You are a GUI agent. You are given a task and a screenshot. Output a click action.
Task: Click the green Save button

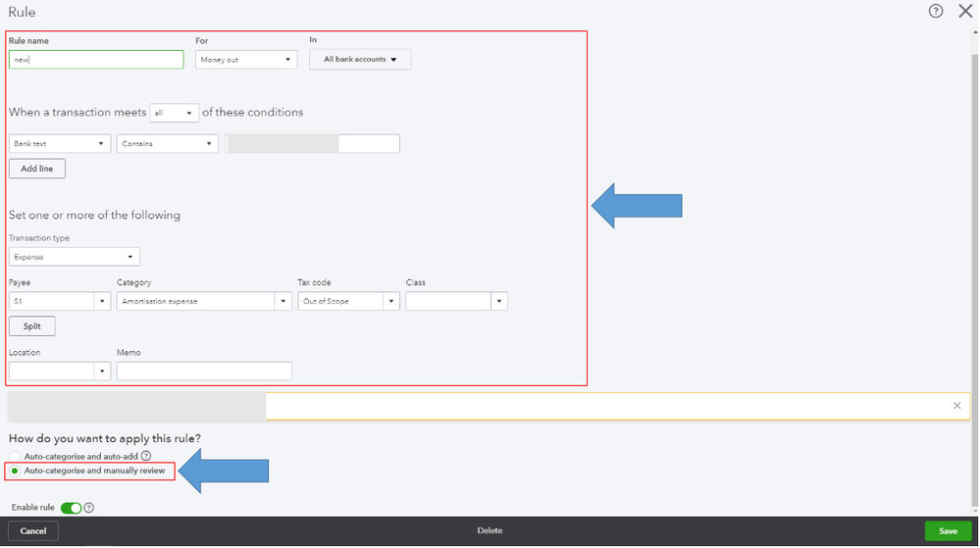948,531
